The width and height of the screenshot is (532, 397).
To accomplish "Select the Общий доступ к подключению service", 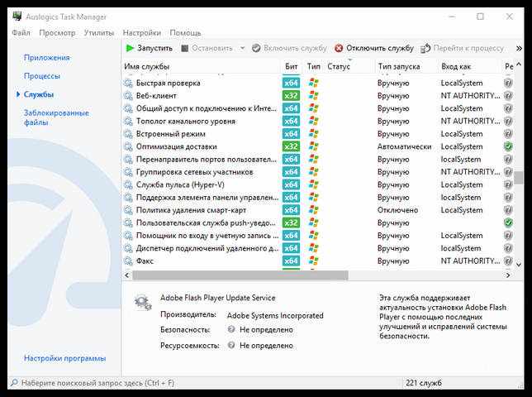I will coord(317,108).
